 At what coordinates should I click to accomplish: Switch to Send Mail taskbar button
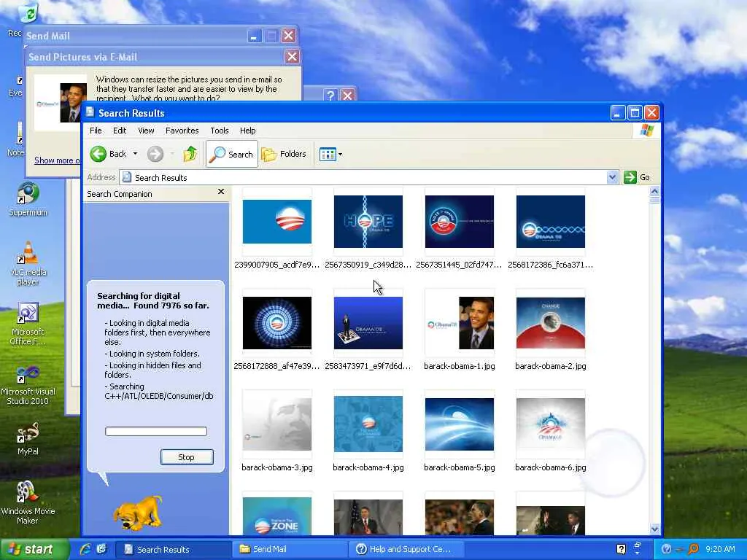coord(290,549)
